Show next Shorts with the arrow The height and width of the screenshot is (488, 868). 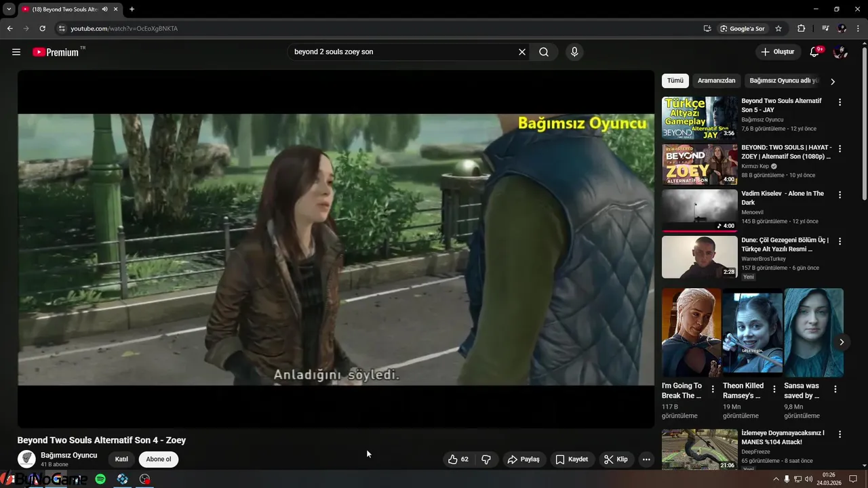(x=842, y=342)
